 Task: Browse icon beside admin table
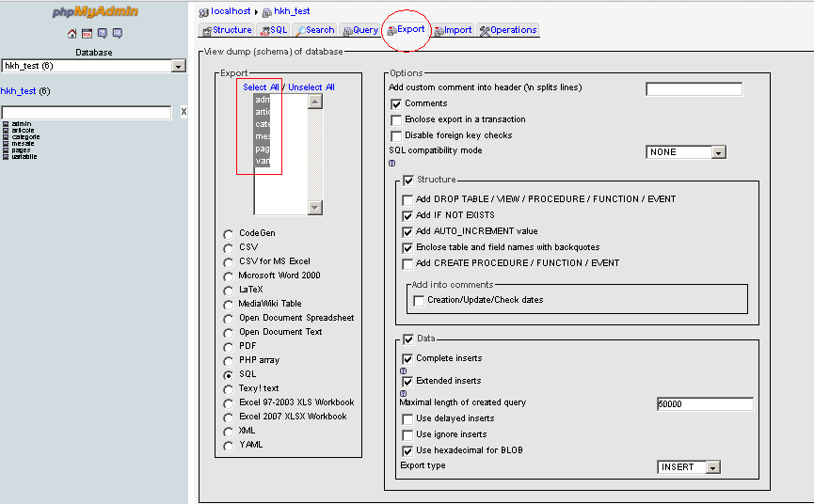click(6, 124)
